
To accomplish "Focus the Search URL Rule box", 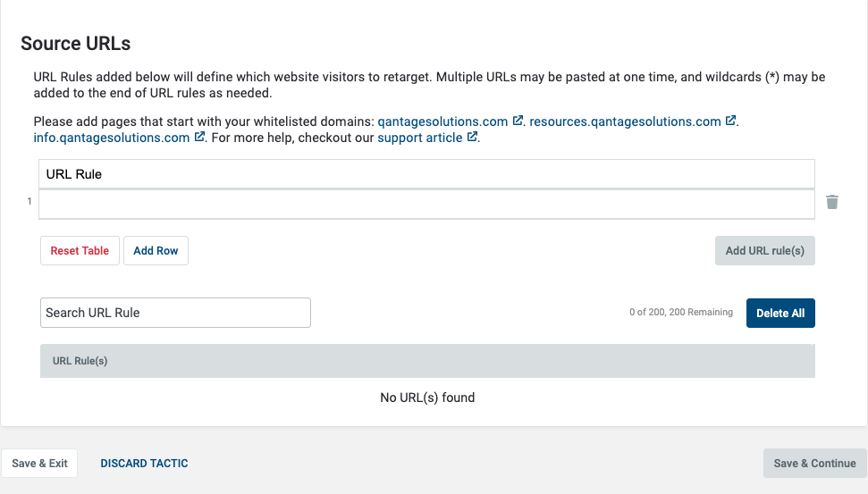I will pos(175,313).
